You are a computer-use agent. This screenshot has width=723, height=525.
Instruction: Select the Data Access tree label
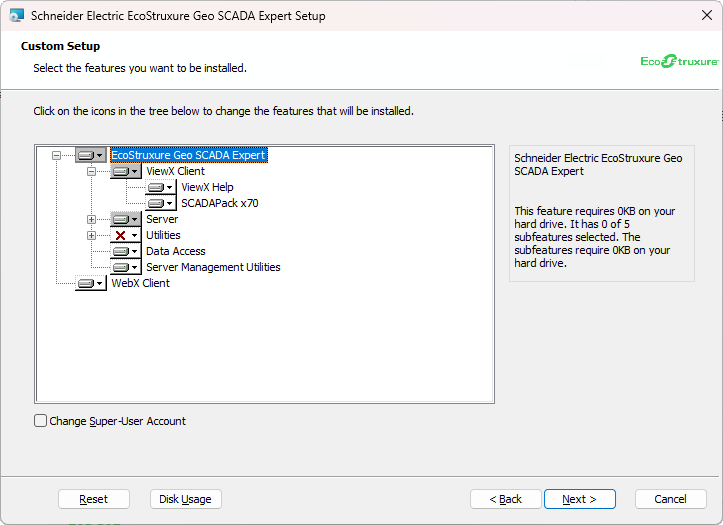tap(175, 251)
